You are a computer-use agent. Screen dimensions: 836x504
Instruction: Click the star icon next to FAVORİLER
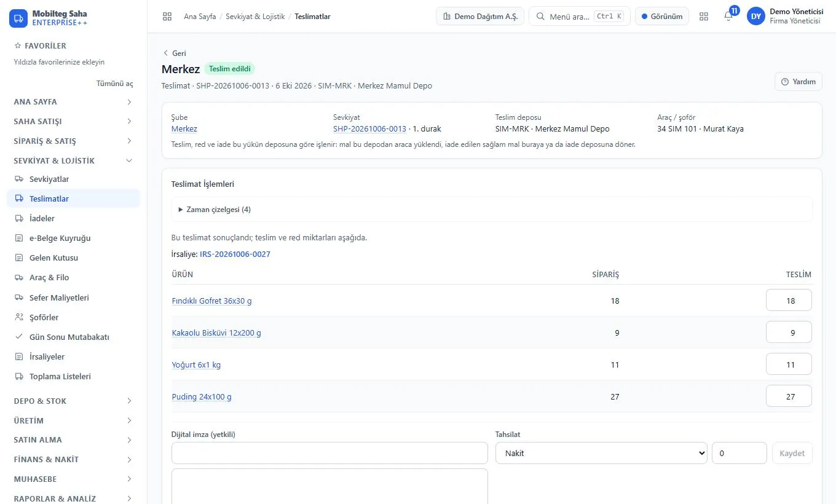click(x=18, y=45)
